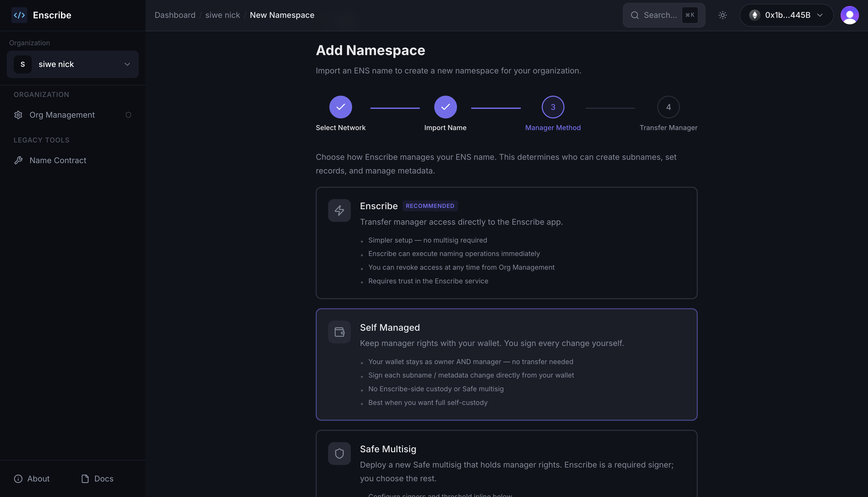The width and height of the screenshot is (868, 497).
Task: Click 'Simpler setup — no multisig required' bullet
Action: coord(428,240)
